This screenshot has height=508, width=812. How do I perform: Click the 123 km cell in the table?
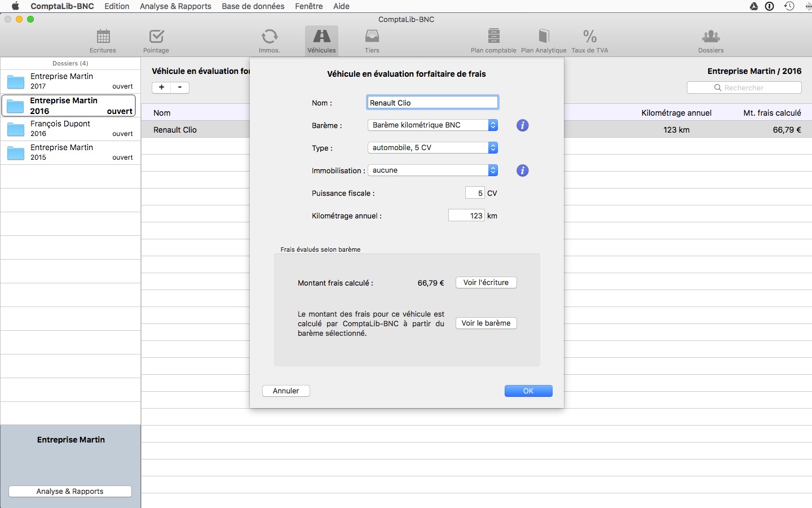click(676, 130)
